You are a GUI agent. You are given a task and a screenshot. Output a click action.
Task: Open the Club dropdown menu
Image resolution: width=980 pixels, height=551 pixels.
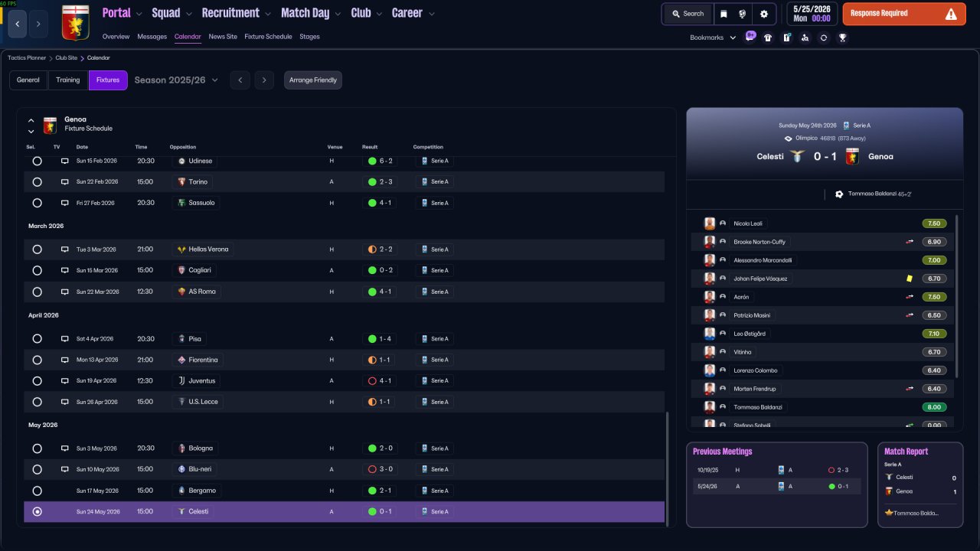[367, 13]
